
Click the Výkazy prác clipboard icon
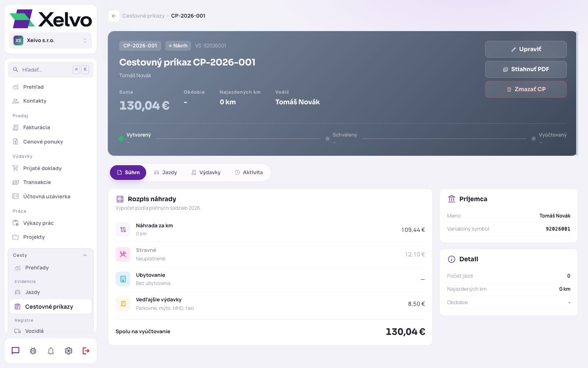16,223
